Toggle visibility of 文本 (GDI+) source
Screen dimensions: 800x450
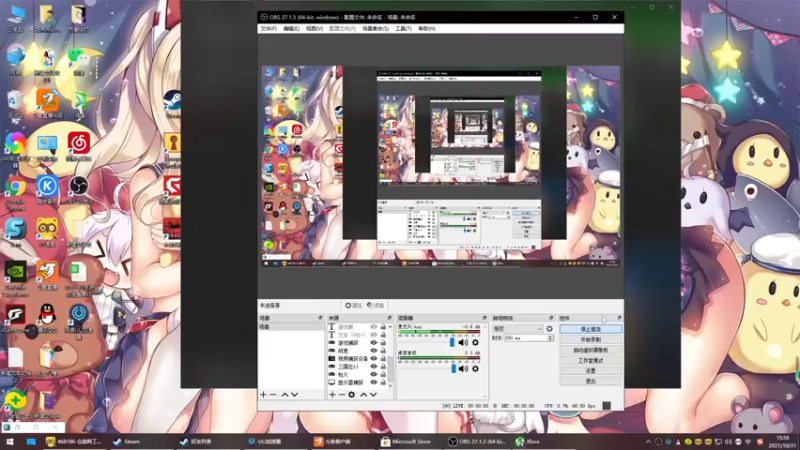pos(373,335)
